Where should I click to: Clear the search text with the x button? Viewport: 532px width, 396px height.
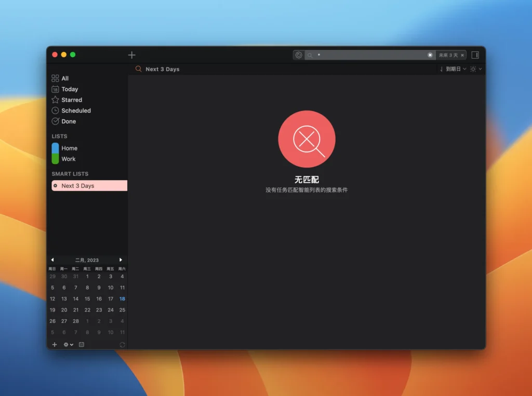[x=431, y=54]
